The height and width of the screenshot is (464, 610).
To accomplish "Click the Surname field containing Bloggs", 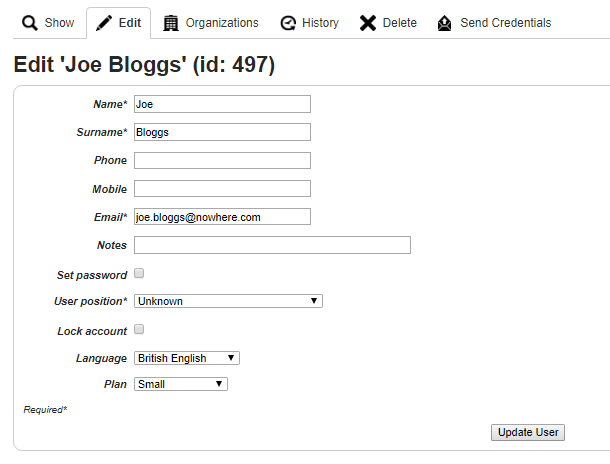I will click(x=223, y=132).
